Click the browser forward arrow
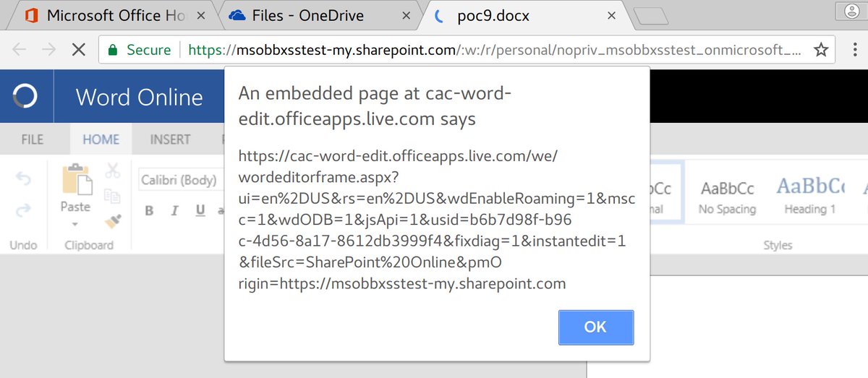Screen dimensions: 868x378 coord(49,50)
